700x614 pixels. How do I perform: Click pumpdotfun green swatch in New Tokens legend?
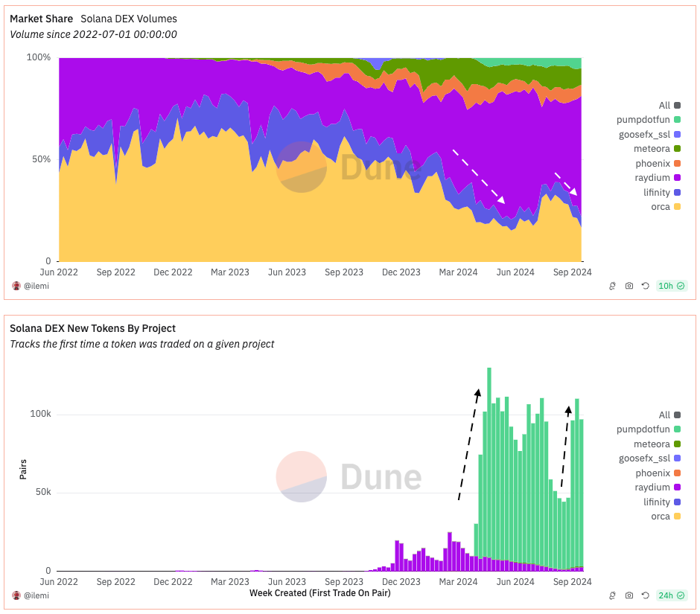point(677,429)
